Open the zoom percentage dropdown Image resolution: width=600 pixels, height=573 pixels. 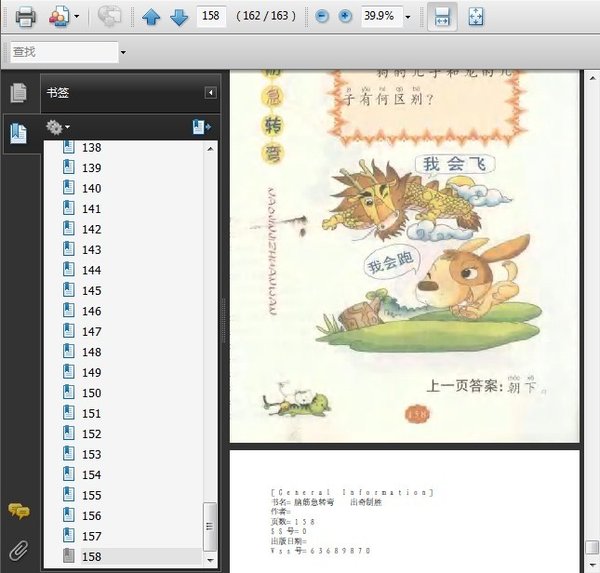pos(408,17)
